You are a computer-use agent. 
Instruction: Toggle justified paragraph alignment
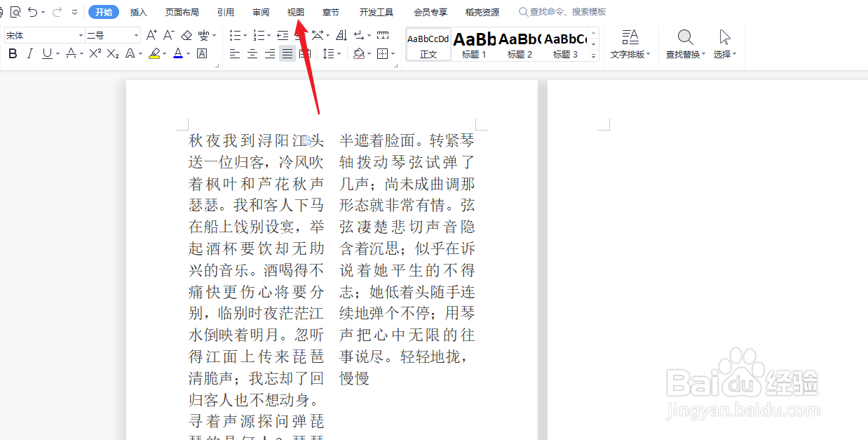tap(287, 54)
